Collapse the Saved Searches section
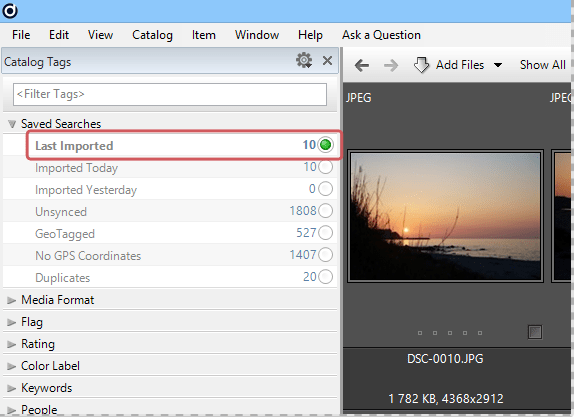This screenshot has width=575, height=418. pyautogui.click(x=12, y=124)
